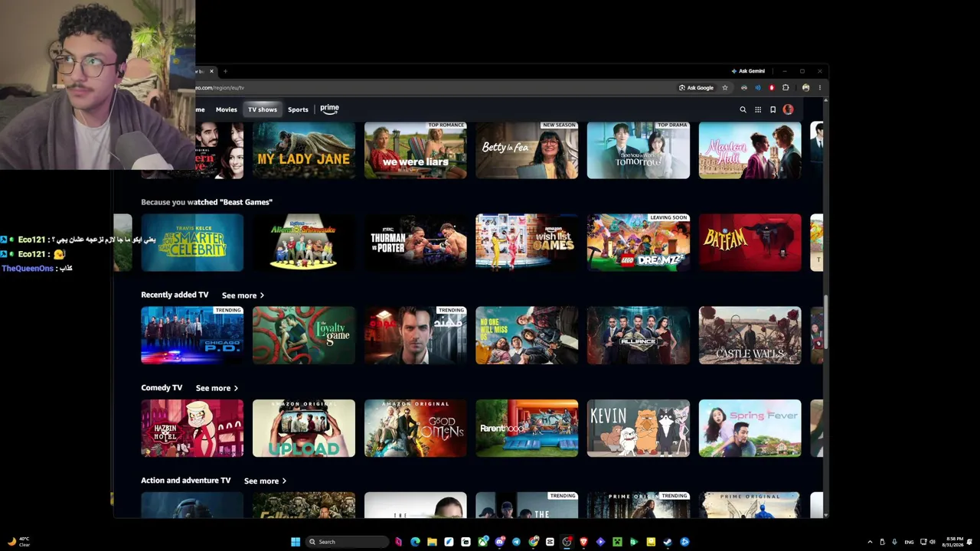Open the Prime Video apps grid menu
Image resolution: width=980 pixels, height=551 pixels.
tap(758, 109)
